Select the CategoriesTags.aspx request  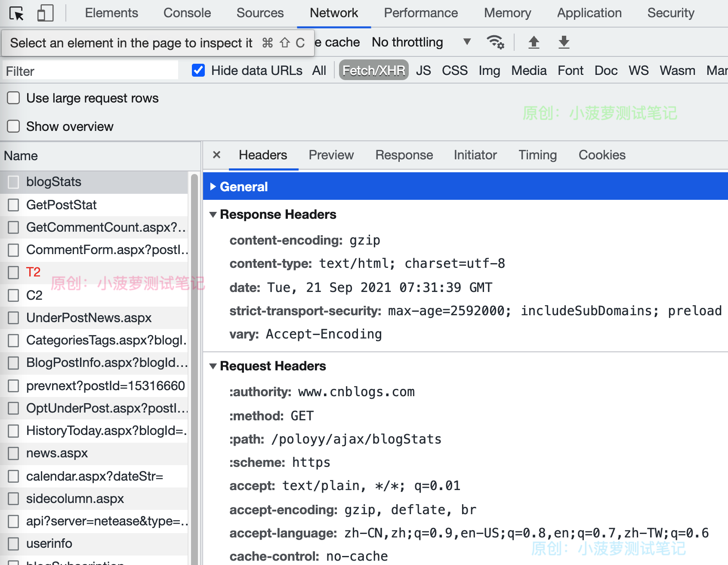pyautogui.click(x=94, y=340)
